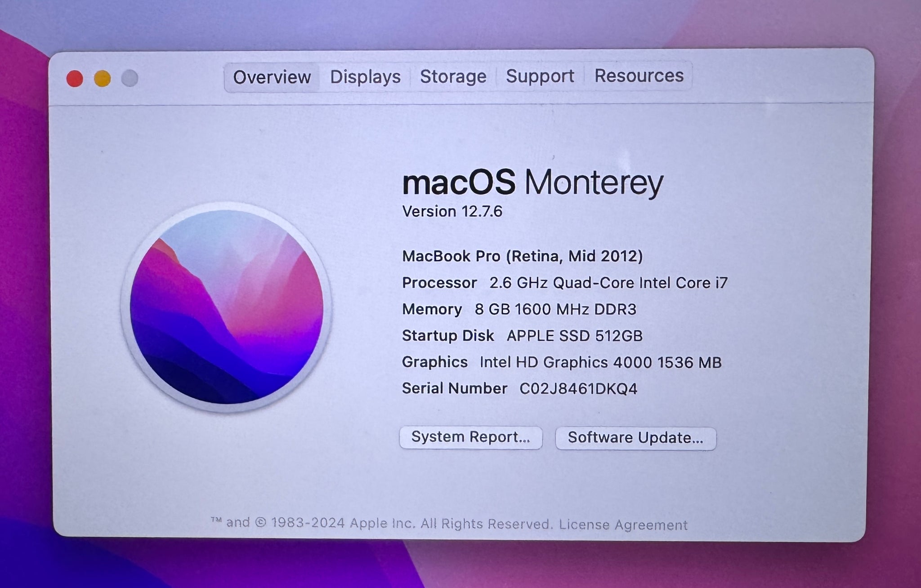Open the License Agreement link
This screenshot has height=588, width=921.
(x=623, y=525)
